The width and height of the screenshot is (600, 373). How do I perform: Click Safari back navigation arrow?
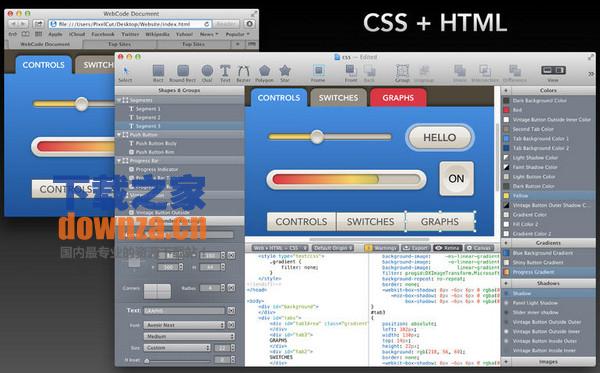pyautogui.click(x=13, y=24)
